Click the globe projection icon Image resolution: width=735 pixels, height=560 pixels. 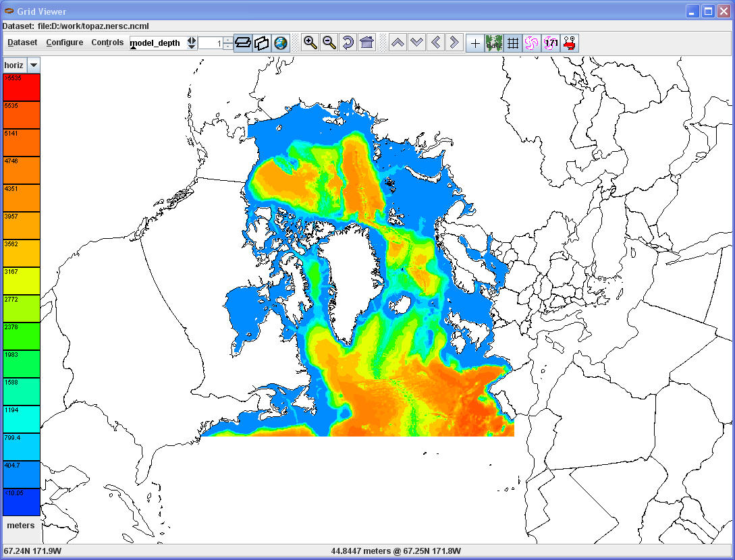tap(281, 43)
